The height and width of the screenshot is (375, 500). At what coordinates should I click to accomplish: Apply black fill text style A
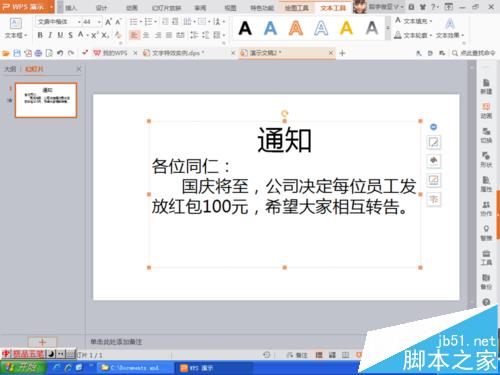click(x=245, y=28)
